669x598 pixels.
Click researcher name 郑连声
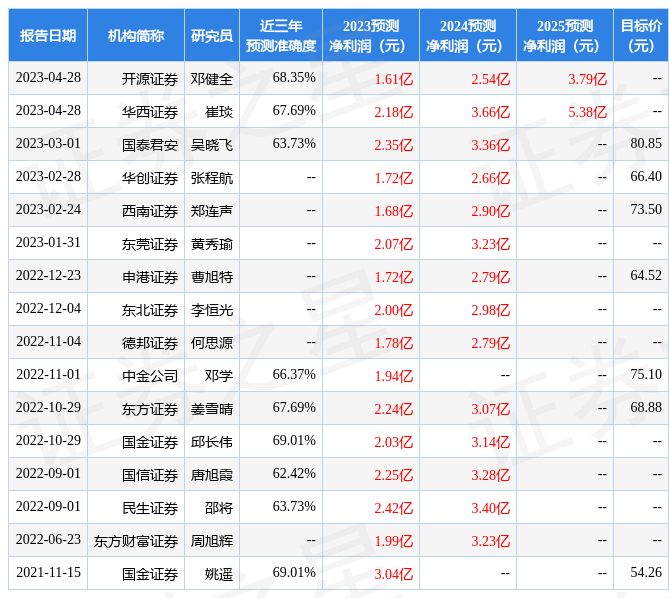click(x=212, y=211)
